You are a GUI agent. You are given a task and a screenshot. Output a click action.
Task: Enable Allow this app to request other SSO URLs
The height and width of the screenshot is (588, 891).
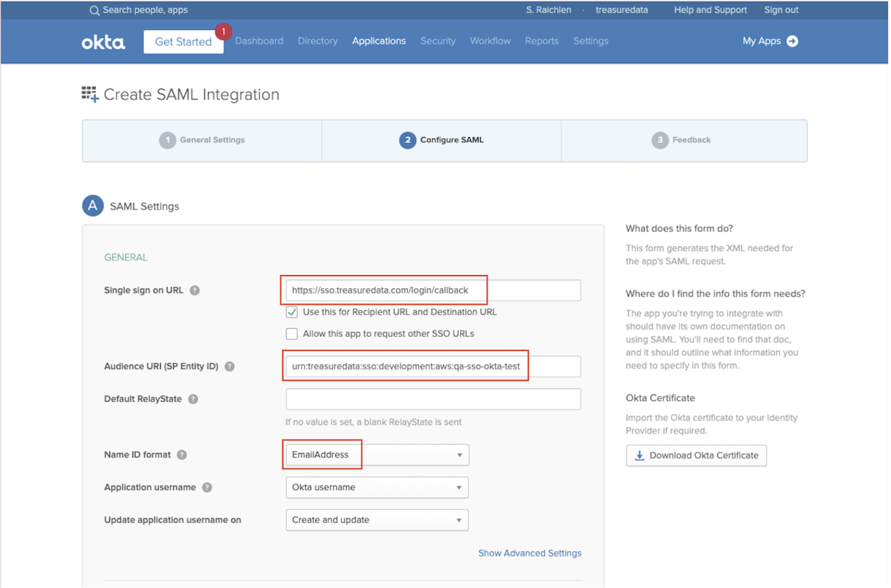292,334
